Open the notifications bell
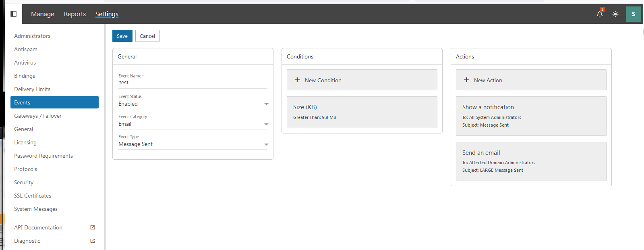Image resolution: width=644 pixels, height=250 pixels. [599, 14]
